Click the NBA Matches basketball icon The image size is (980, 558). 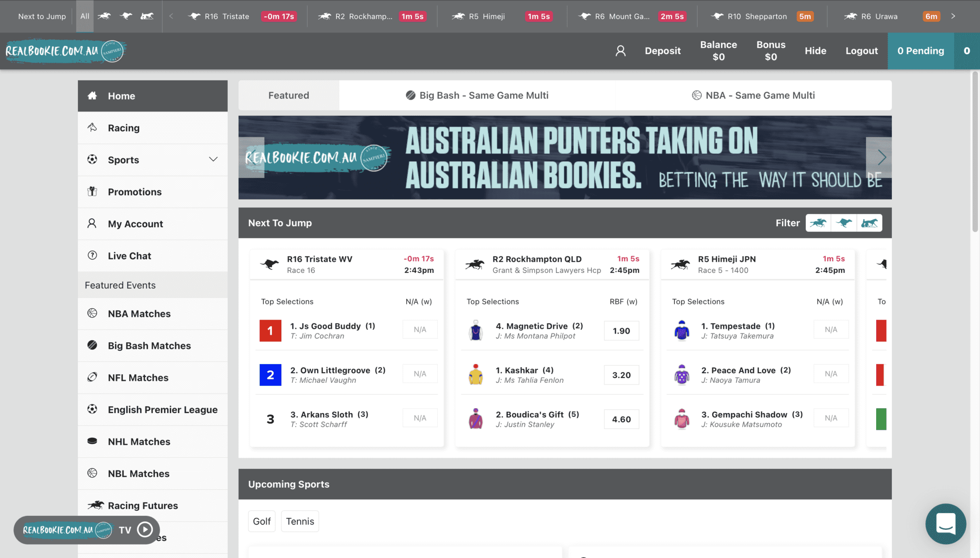(x=92, y=313)
